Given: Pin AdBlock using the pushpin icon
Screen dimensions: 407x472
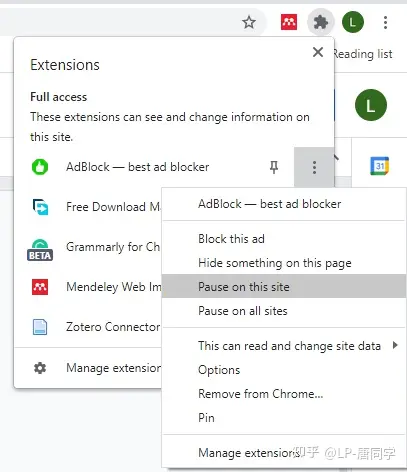Looking at the screenshot, I should (274, 167).
